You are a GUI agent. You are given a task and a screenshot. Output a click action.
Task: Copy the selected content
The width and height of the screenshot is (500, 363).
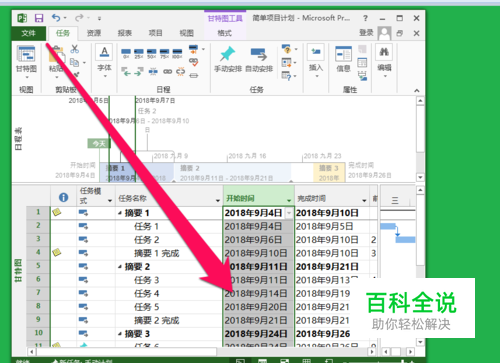click(x=74, y=62)
